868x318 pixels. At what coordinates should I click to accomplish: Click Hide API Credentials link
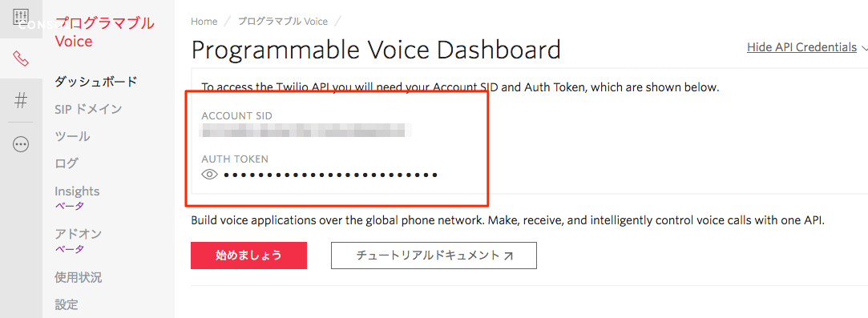click(801, 47)
